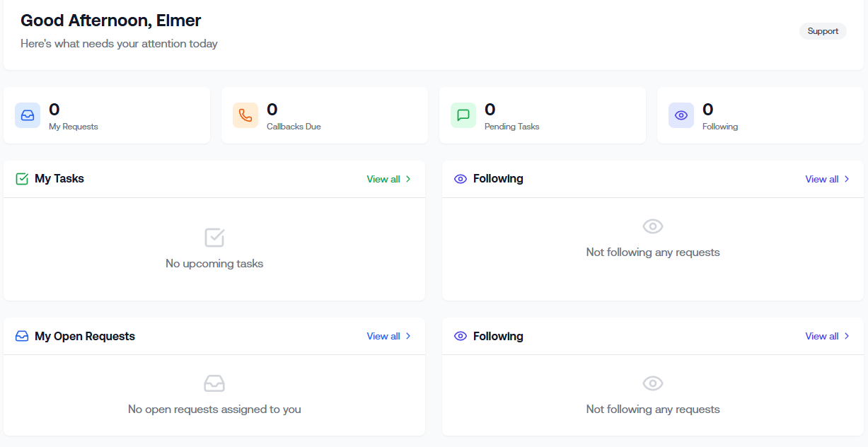
Task: Click eye icon of Following heading beside My Open Requests
Action: pyautogui.click(x=461, y=336)
